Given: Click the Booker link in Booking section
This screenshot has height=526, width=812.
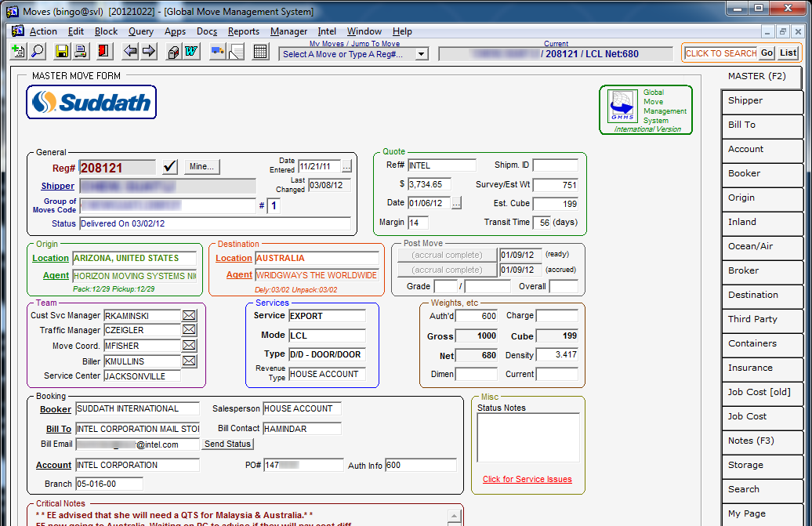Looking at the screenshot, I should tap(56, 409).
